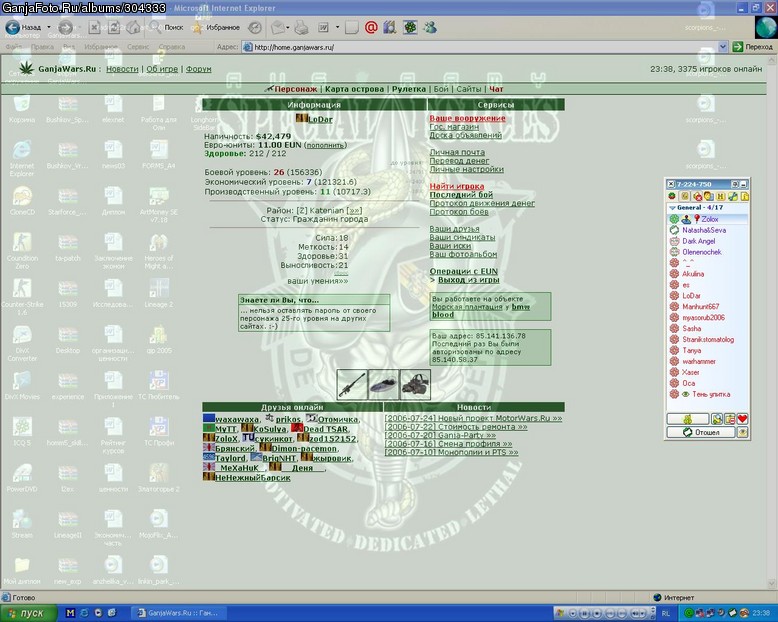Image resolution: width=778 pixels, height=622 pixels.
Task: Open the Файл menu
Action: [x=14, y=47]
